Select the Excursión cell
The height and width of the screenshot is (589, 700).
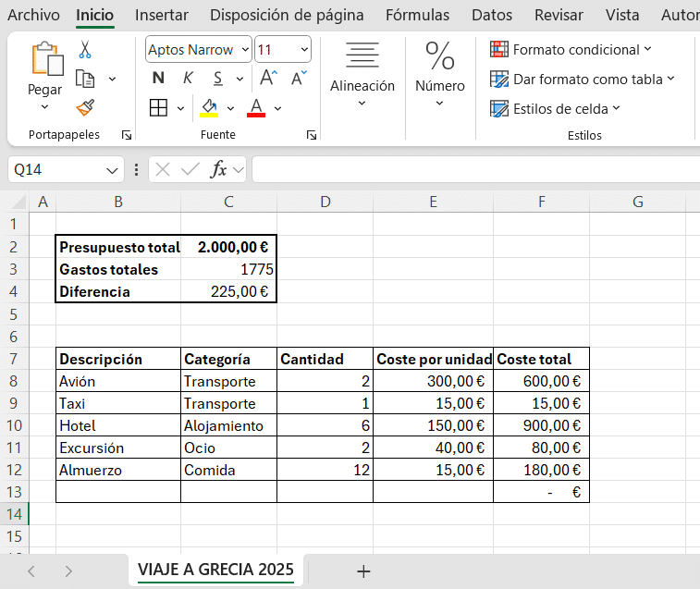tap(118, 448)
